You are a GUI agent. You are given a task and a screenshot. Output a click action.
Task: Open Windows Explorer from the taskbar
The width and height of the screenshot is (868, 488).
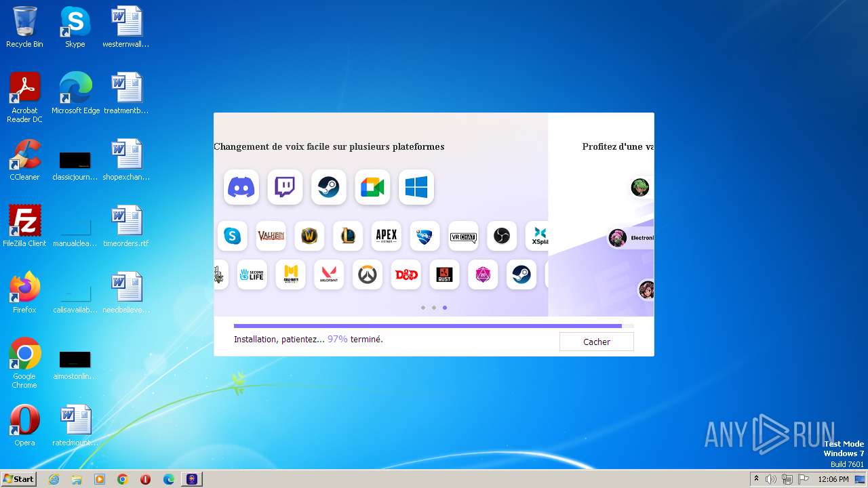77,479
